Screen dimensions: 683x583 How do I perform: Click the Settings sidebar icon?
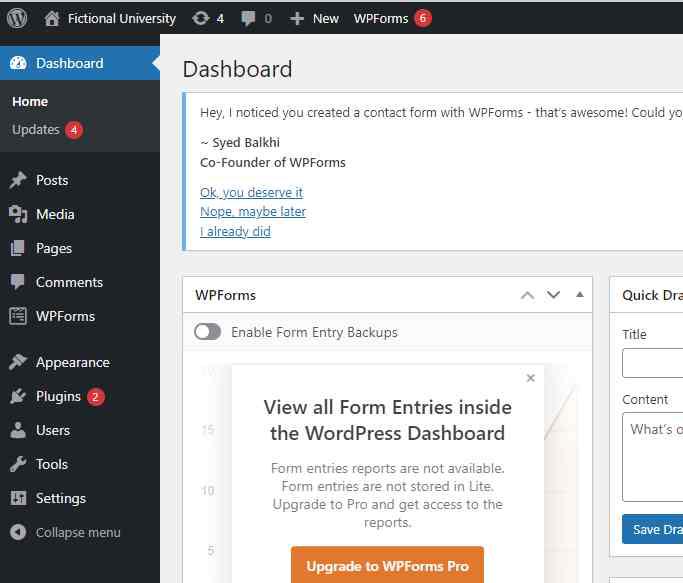(18, 498)
